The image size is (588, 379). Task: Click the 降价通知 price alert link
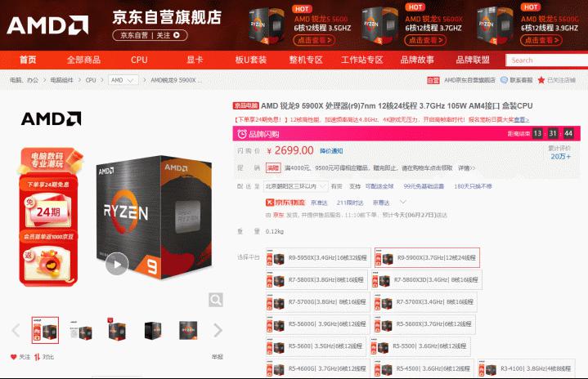(331, 151)
